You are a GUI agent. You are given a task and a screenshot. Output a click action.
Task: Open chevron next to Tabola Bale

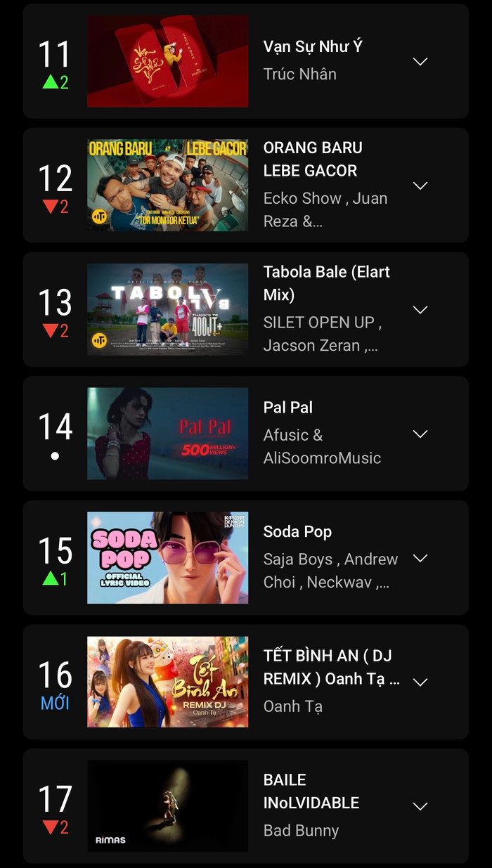pyautogui.click(x=420, y=310)
